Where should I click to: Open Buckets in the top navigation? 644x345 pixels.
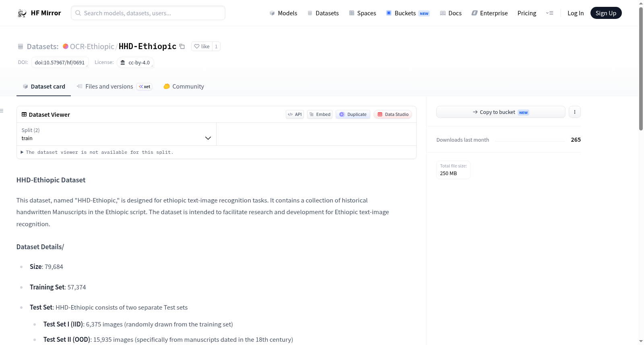pyautogui.click(x=408, y=13)
